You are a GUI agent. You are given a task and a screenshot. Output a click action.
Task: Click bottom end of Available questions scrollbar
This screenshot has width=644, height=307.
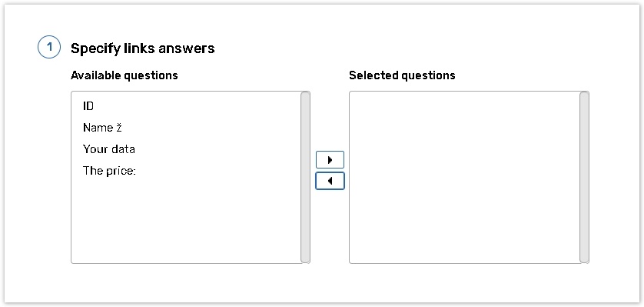305,259
